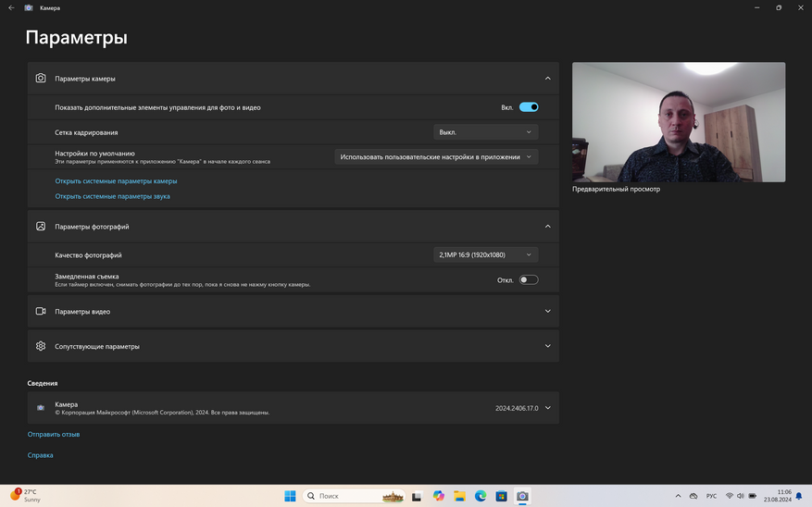Collapse the camera settings section
Screen dimensions: 812x507
(x=547, y=79)
